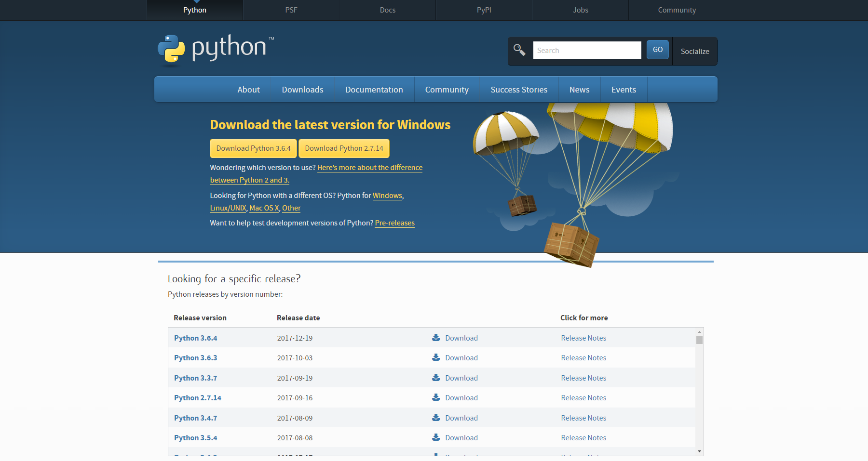Viewport: 868px width, 461px height.
Task: Click the release list scrollbar down arrow
Action: 699,451
